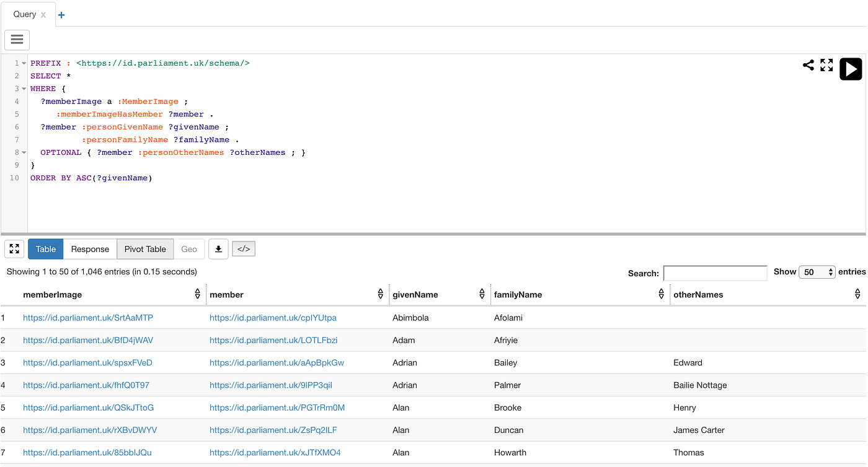View raw results via the code icon
Screen dimensions: 868x467
pyautogui.click(x=243, y=248)
